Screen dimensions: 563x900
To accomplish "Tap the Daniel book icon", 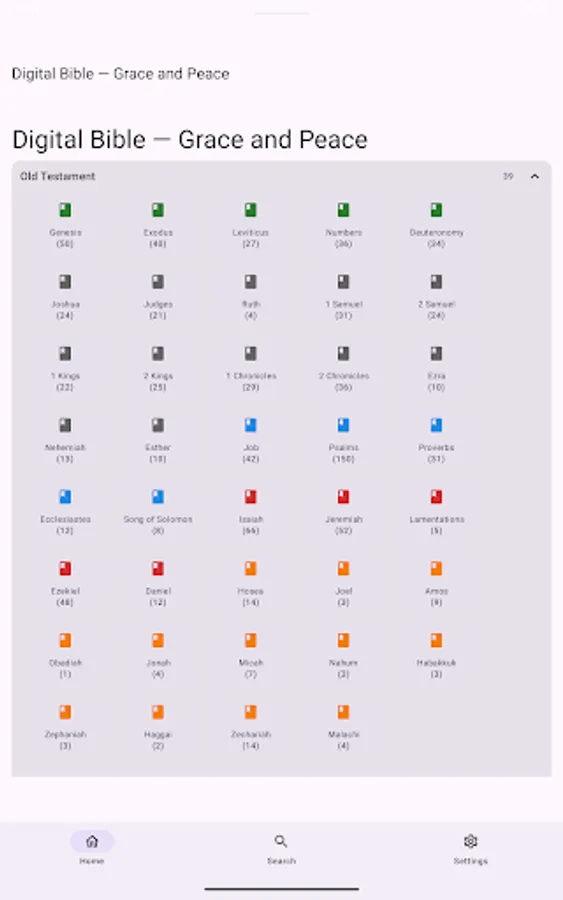I will [x=158, y=569].
